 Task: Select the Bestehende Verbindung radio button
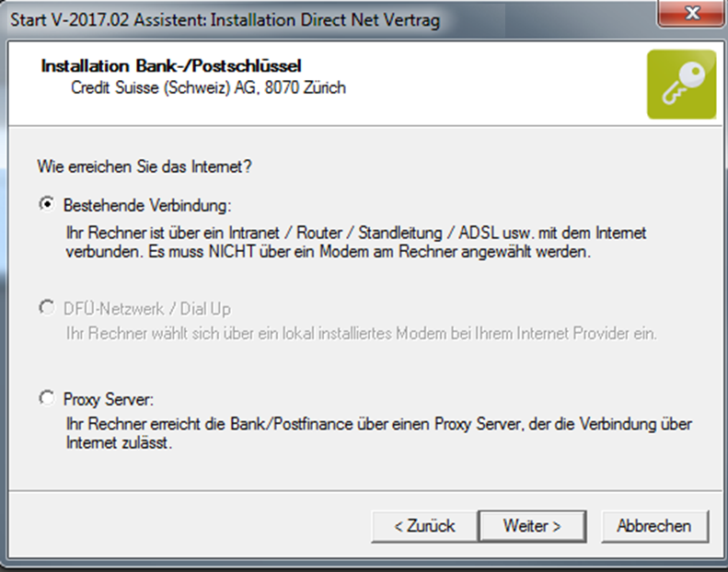tap(46, 204)
